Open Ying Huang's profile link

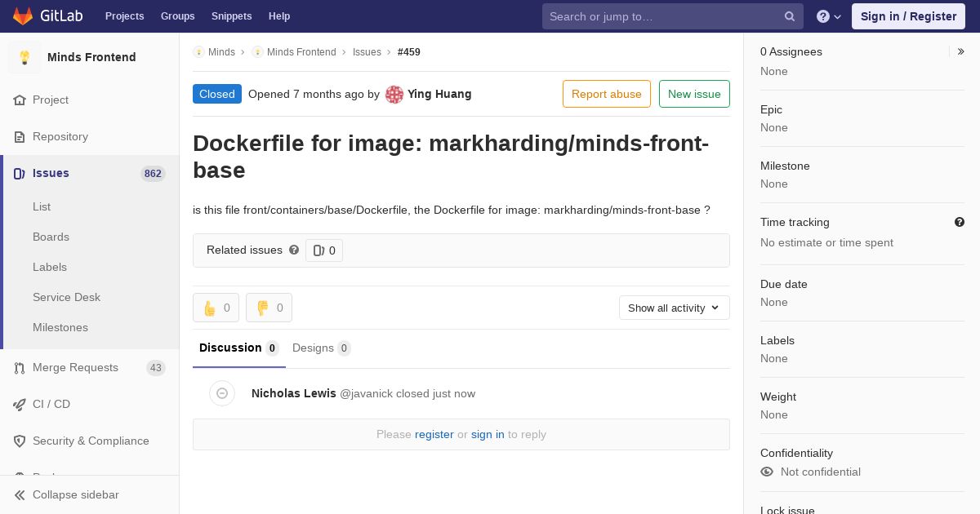pos(439,94)
